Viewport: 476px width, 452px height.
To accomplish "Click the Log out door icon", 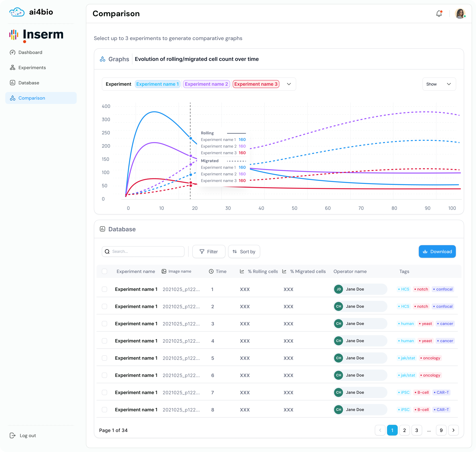I will coord(12,435).
